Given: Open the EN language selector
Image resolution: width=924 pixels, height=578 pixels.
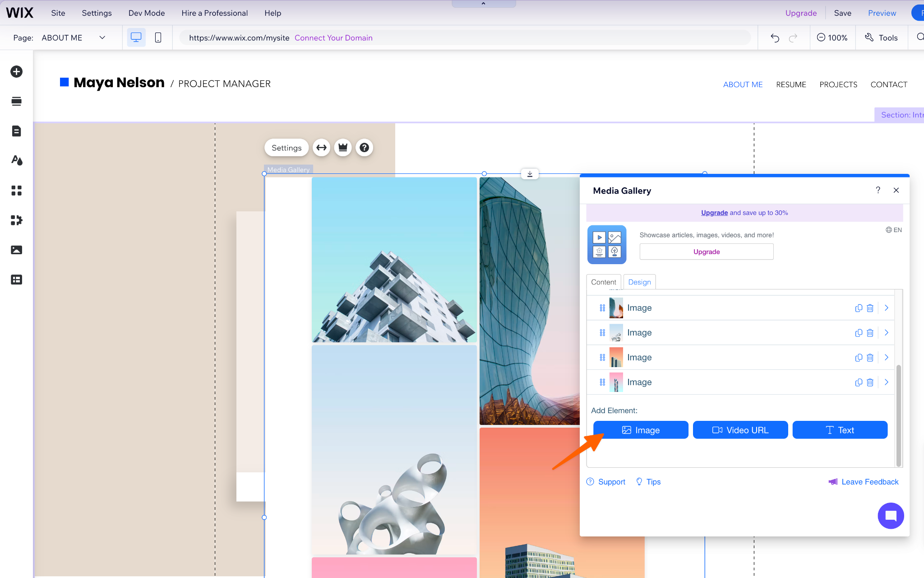Looking at the screenshot, I should [893, 230].
